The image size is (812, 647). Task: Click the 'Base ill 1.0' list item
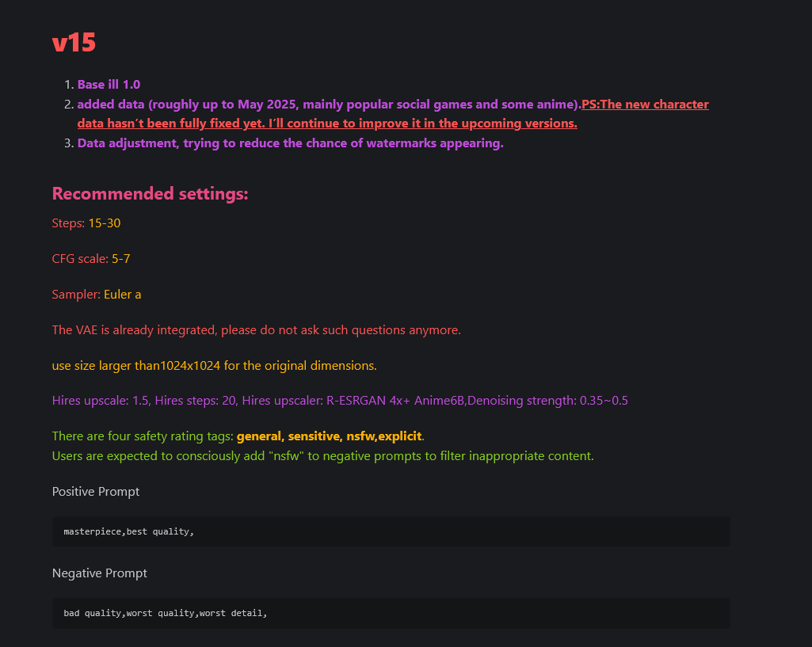point(109,85)
